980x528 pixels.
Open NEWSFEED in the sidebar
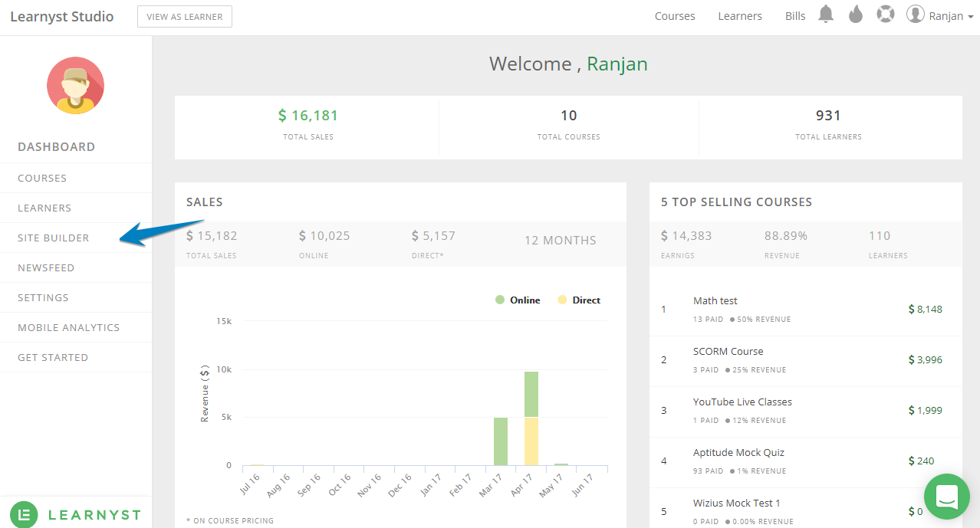pos(46,267)
